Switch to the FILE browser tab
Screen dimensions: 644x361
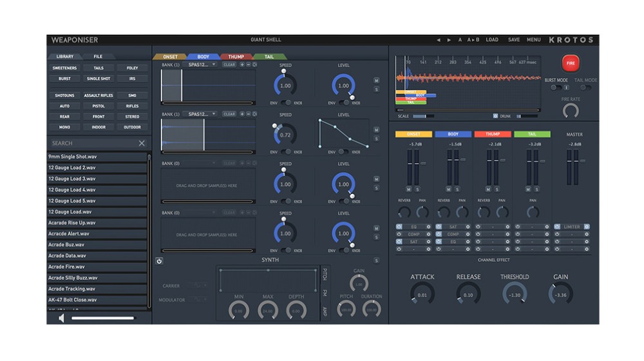point(98,56)
